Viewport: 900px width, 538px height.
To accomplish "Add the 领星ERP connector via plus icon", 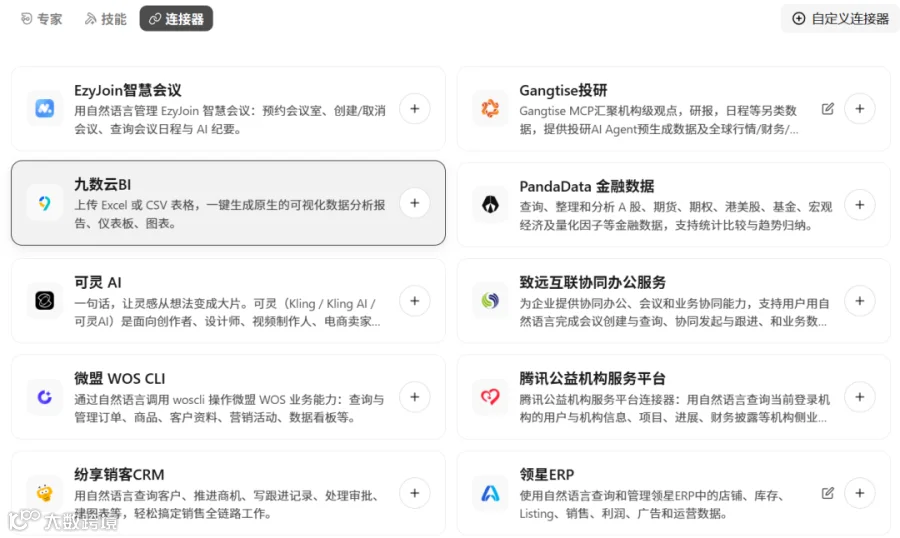I will pyautogui.click(x=859, y=493).
